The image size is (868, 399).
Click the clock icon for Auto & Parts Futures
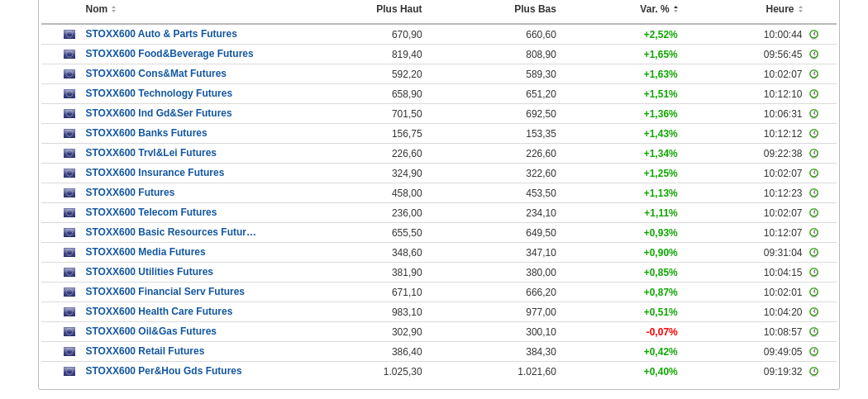[813, 35]
